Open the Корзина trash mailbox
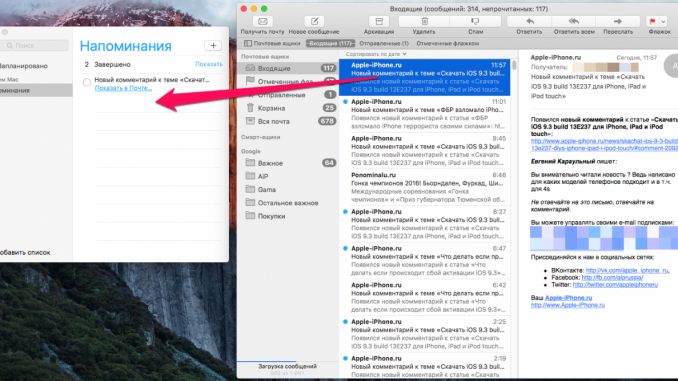 click(288, 108)
